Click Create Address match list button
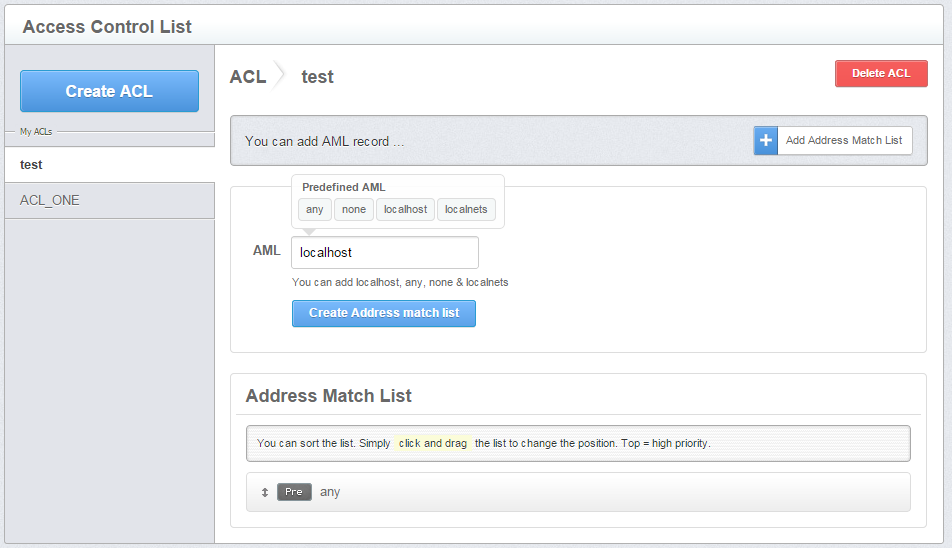 coord(384,313)
